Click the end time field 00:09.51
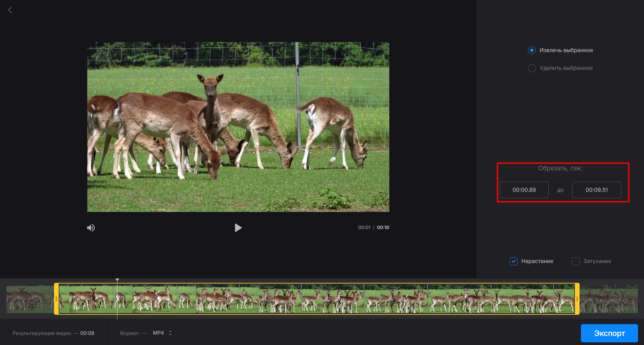The height and width of the screenshot is (345, 644). (596, 190)
